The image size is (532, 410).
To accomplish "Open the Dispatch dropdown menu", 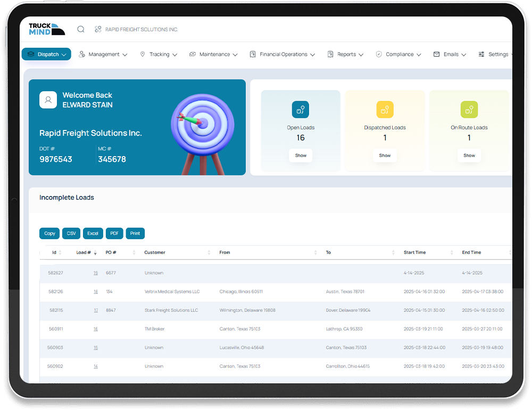I will [46, 54].
